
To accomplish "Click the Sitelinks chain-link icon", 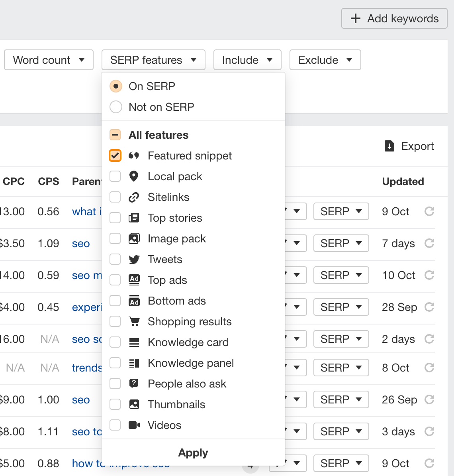I will (x=134, y=197).
